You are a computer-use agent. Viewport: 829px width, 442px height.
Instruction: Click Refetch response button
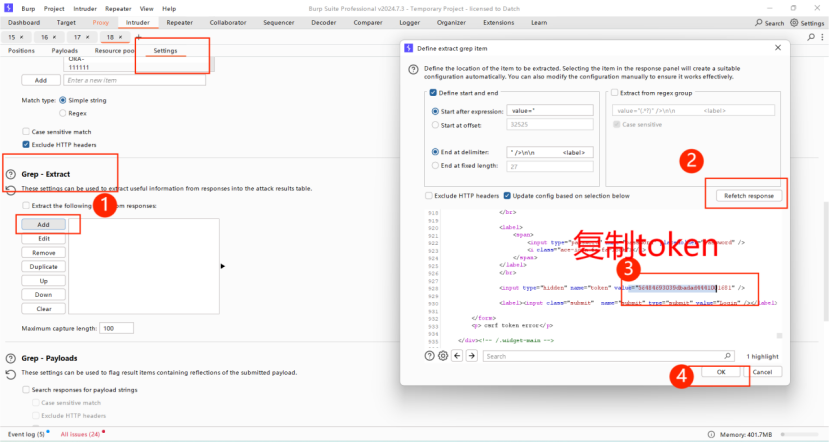pyautogui.click(x=749, y=196)
